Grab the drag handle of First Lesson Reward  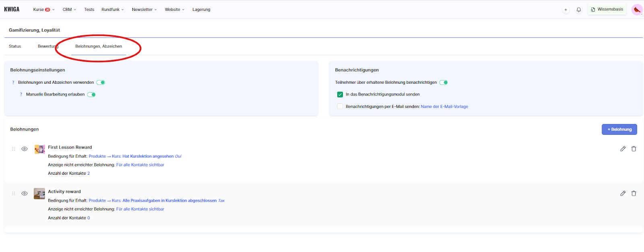tap(14, 149)
